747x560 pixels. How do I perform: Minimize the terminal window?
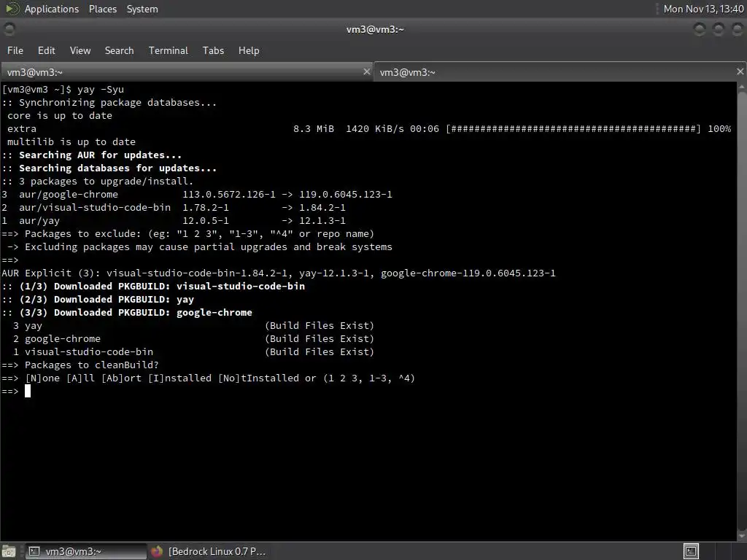pos(700,29)
